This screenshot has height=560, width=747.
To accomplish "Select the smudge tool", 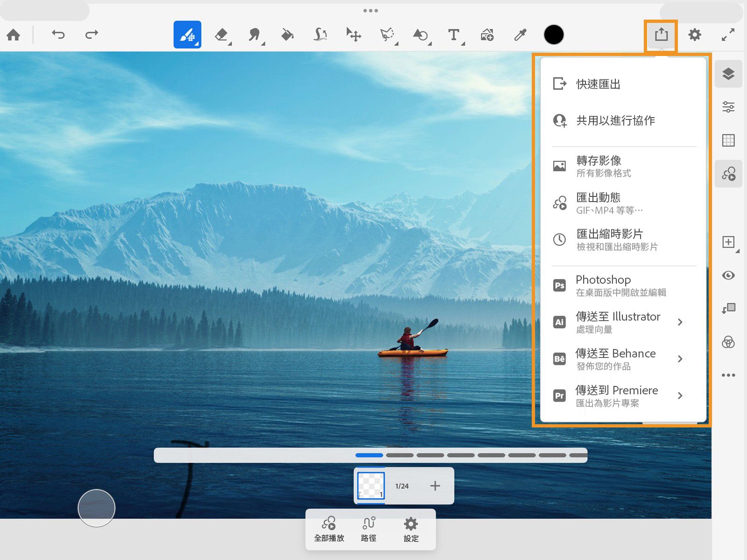I will [254, 35].
